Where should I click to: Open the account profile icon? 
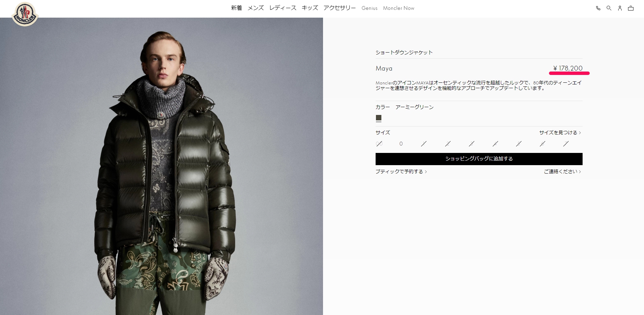[x=620, y=8]
